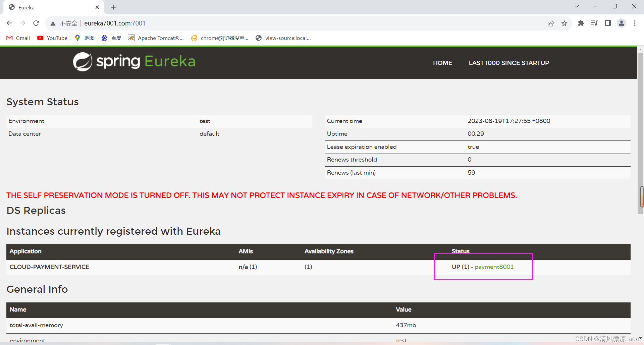Close the Chrome browser window
644x345 pixels.
(634, 6)
